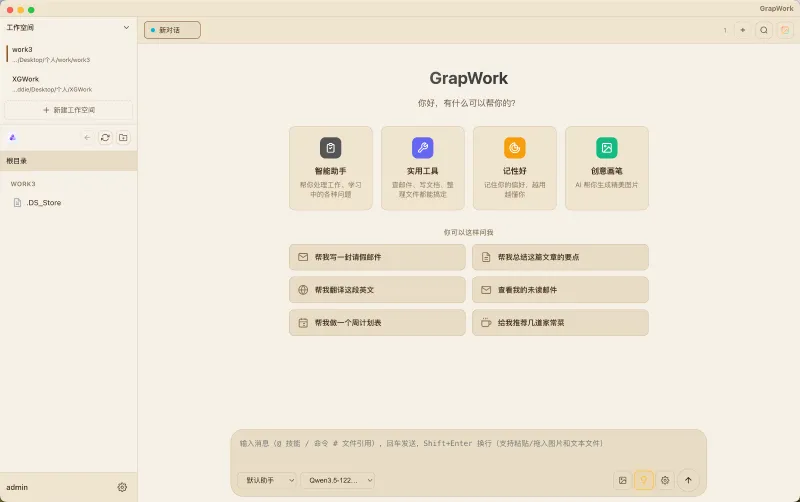The width and height of the screenshot is (800, 502).
Task: Select the work3 workspace
Action: 68,54
